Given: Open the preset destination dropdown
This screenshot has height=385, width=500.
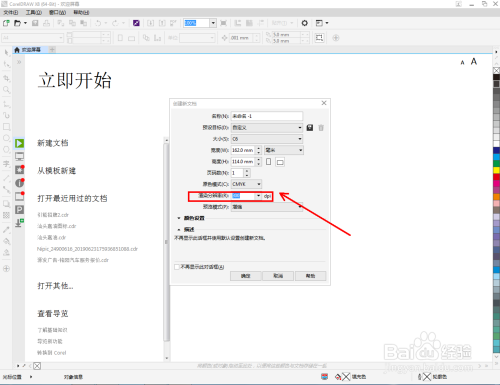Looking at the screenshot, I should 267,128.
